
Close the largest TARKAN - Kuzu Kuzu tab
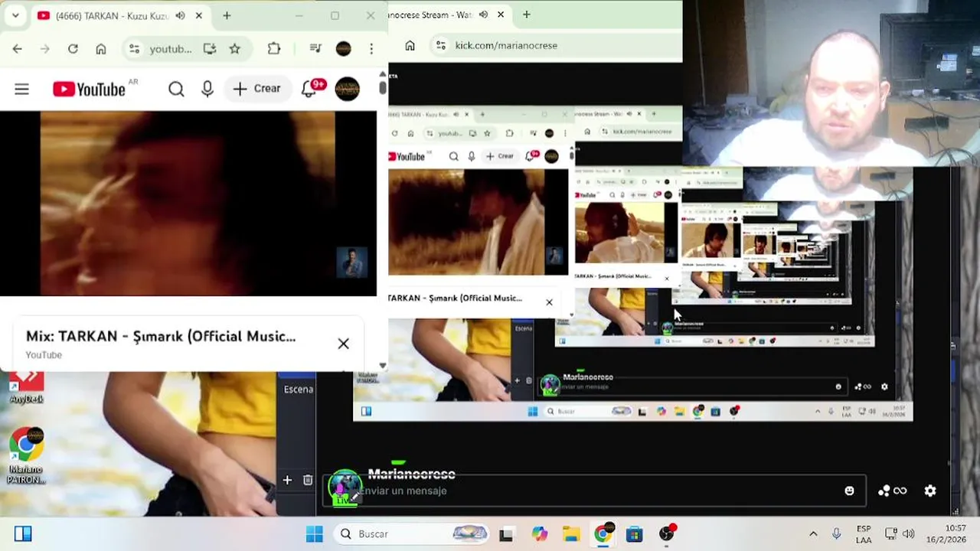click(199, 15)
